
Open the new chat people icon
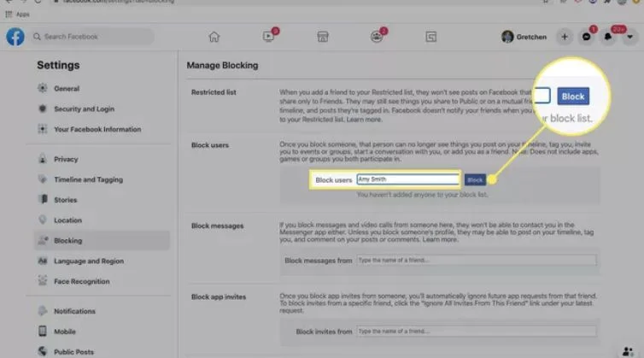[x=627, y=351]
